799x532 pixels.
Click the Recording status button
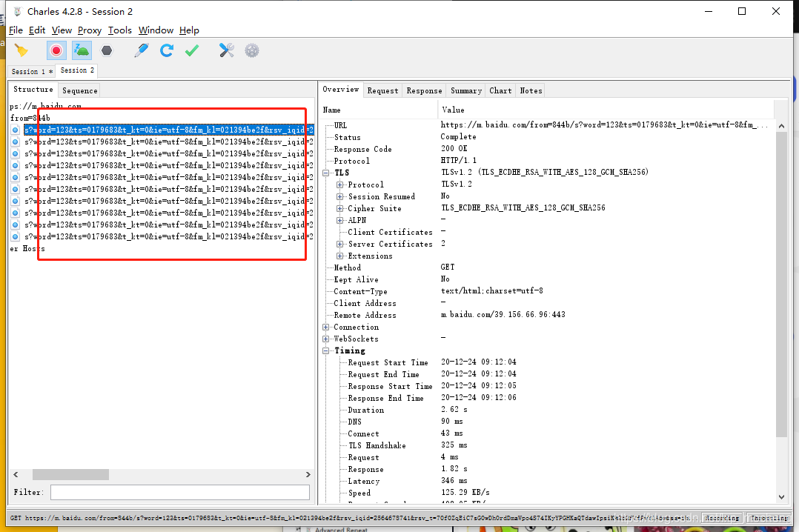[722, 518]
